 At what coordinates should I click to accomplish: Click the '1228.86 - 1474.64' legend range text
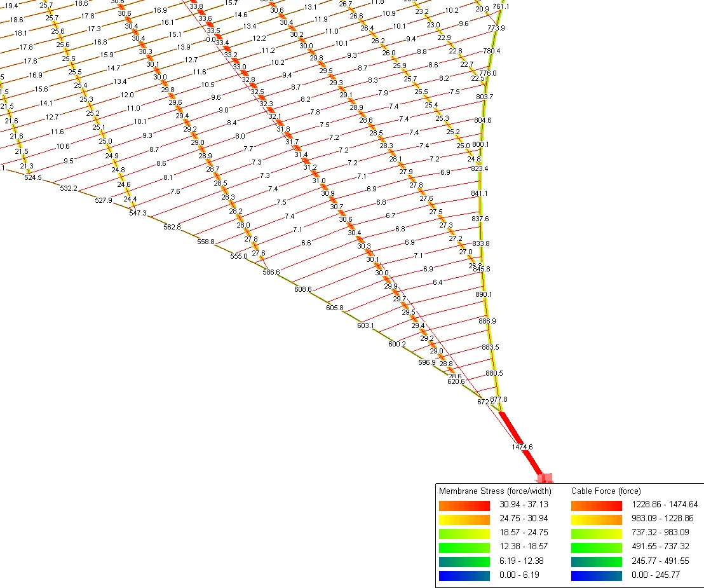[x=665, y=505]
